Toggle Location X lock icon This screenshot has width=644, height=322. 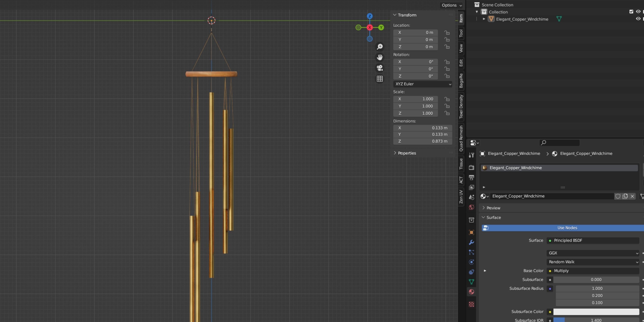pyautogui.click(x=447, y=32)
